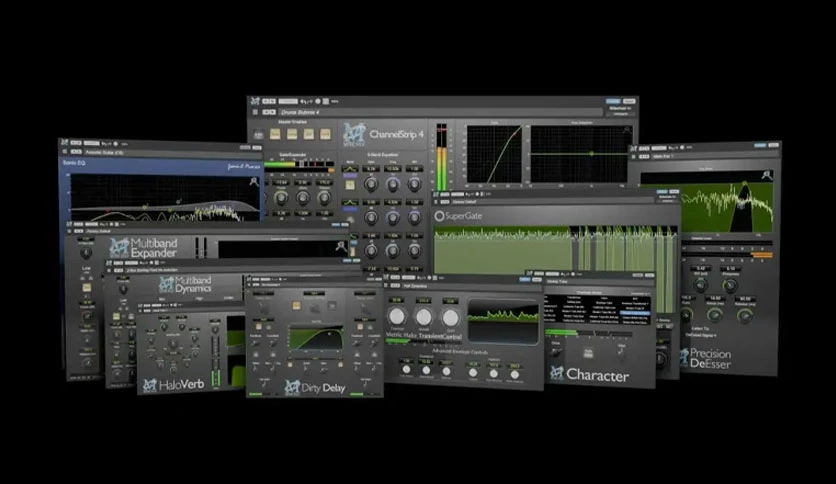Viewport: 836px width, 484px height.
Task: Click the first large white knob in TransientControl
Action: pos(397,317)
